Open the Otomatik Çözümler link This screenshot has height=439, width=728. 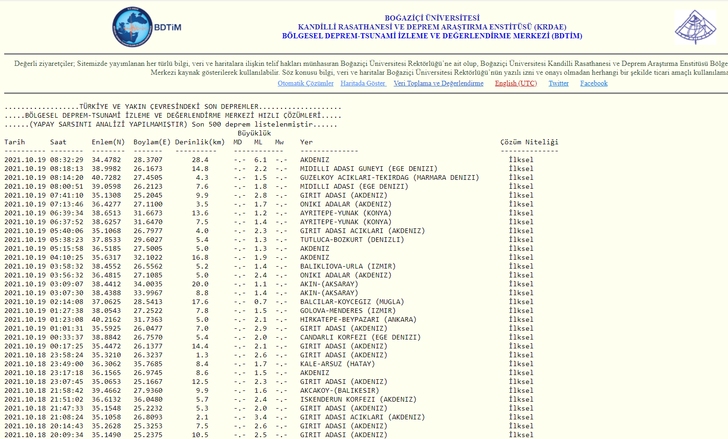tap(305, 84)
